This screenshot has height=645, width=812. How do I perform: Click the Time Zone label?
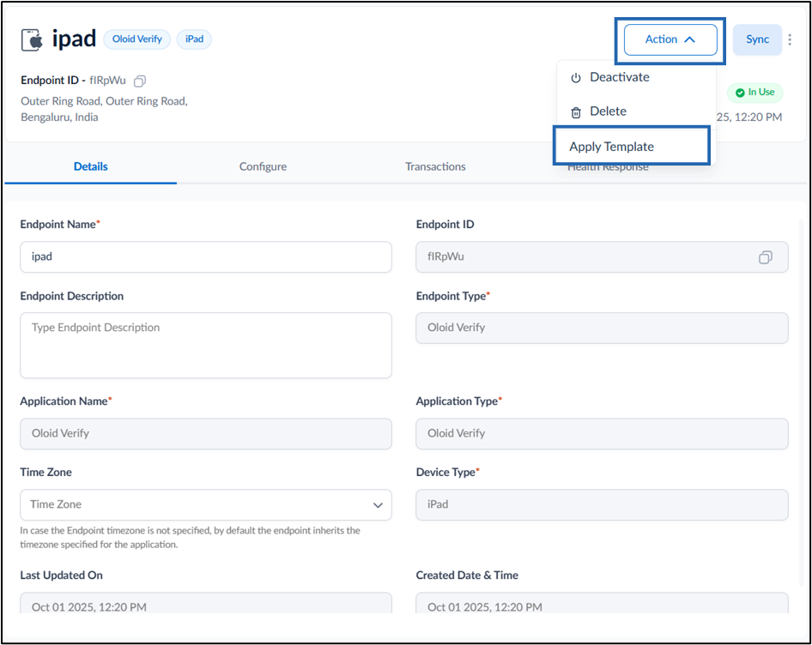[x=46, y=472]
